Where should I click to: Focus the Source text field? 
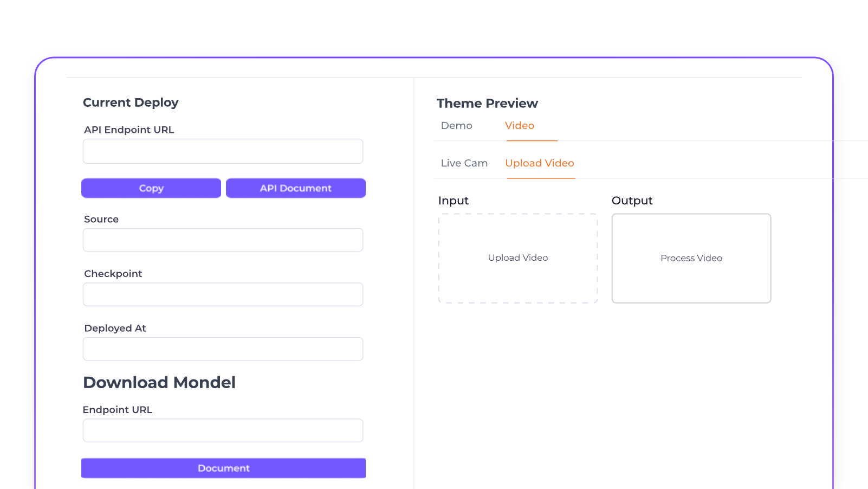tap(223, 240)
